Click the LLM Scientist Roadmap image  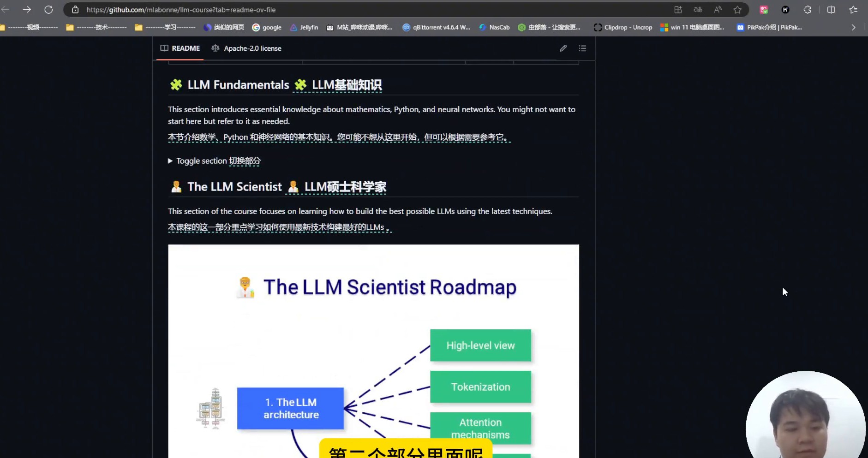coord(373,351)
